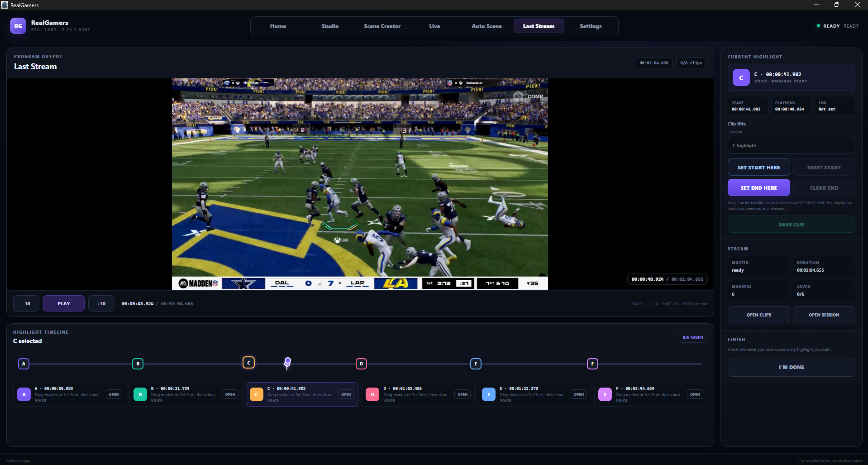This screenshot has height=465, width=868.
Task: Click the video preview of the Madden game
Action: (360, 184)
